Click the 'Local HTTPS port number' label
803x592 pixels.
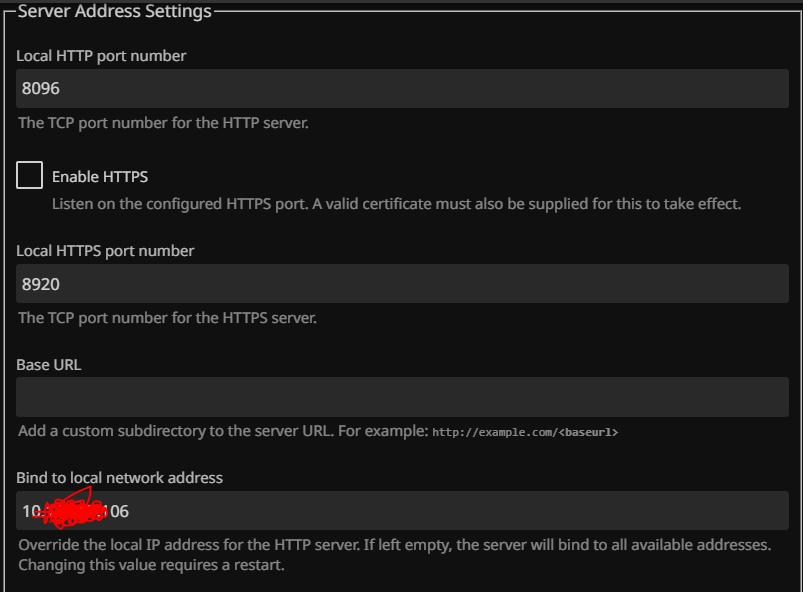coord(105,251)
